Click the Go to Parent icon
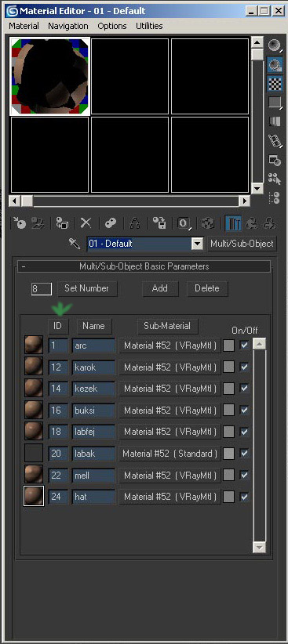Image resolution: width=288 pixels, height=644 pixels. click(252, 223)
